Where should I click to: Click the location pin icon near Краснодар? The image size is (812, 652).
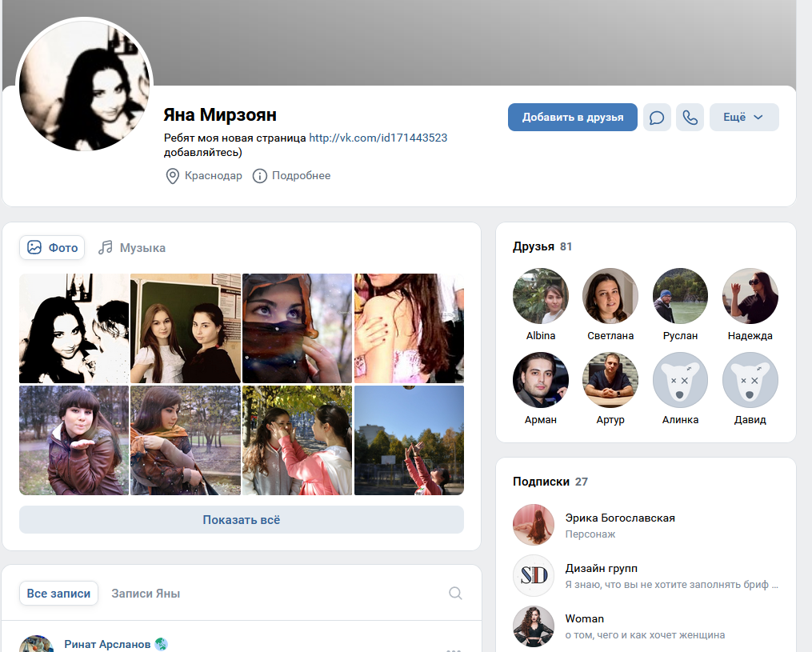pyautogui.click(x=172, y=176)
